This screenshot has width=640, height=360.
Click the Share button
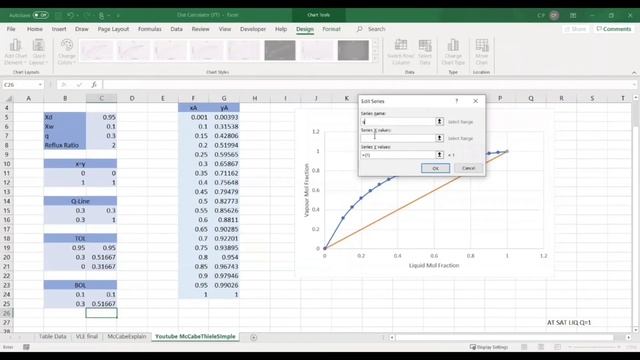coord(576,29)
